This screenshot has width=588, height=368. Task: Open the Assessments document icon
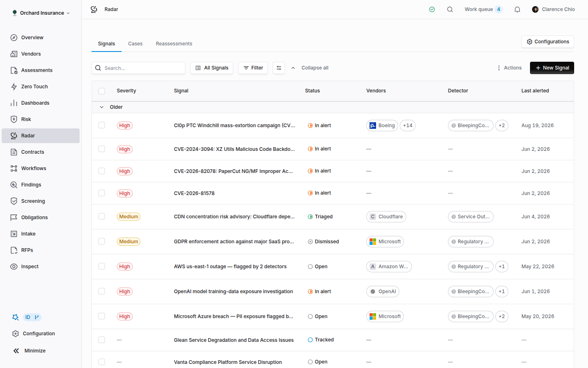point(14,70)
